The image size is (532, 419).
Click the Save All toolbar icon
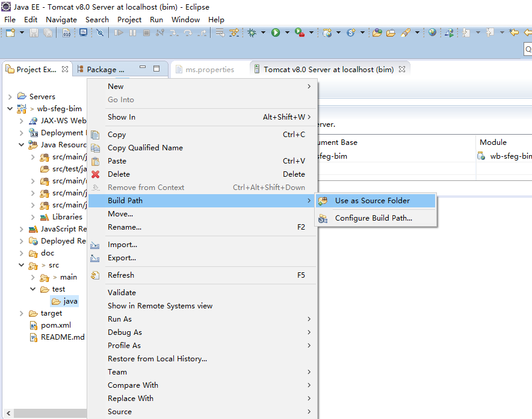48,32
